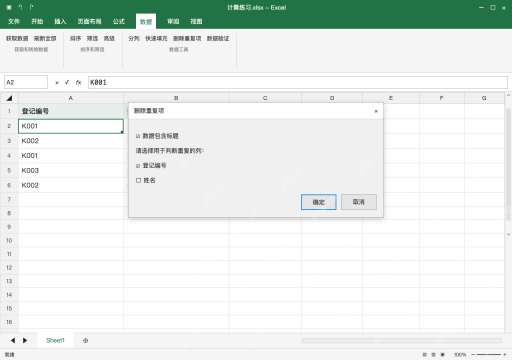Viewport: 512px width, 360px height.
Task: Click the undo arrow icon
Action: tap(20, 7)
